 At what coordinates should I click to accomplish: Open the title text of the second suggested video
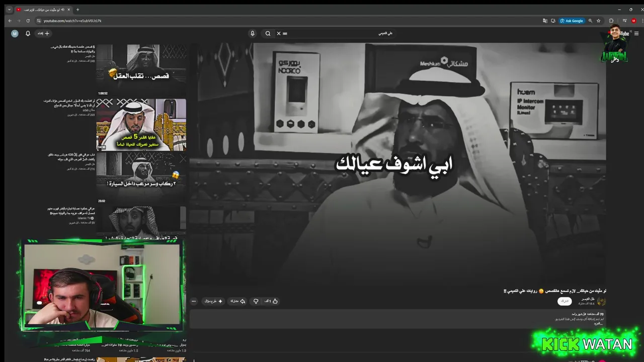click(x=69, y=103)
